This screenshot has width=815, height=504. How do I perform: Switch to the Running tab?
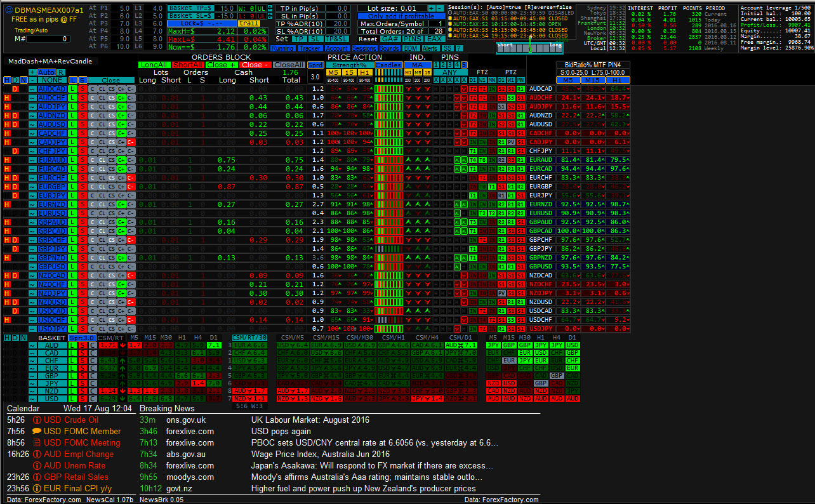click(282, 48)
